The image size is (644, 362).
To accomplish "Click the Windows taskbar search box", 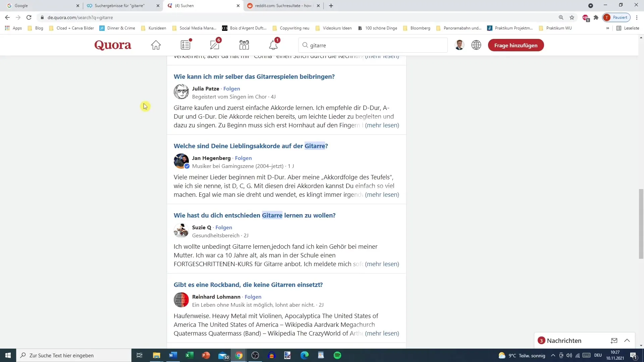I will click(x=74, y=355).
